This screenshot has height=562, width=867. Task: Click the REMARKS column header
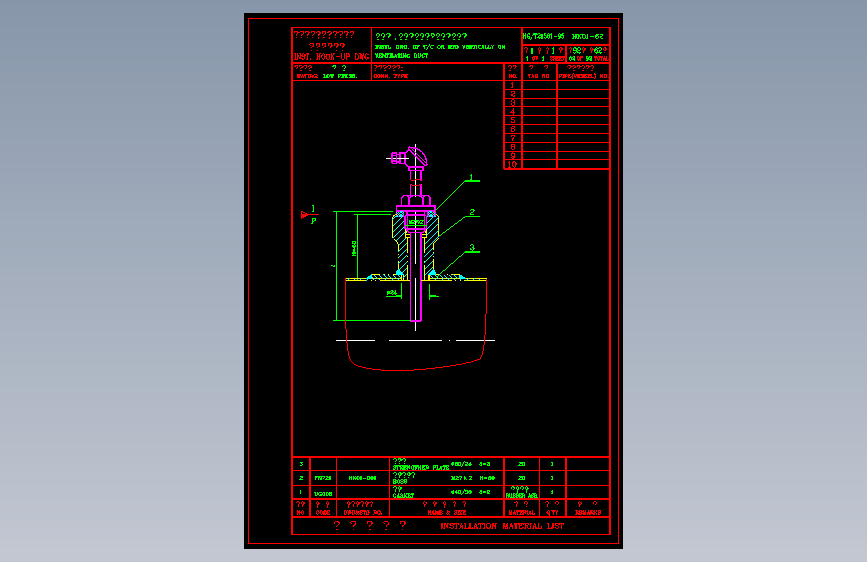pos(588,513)
